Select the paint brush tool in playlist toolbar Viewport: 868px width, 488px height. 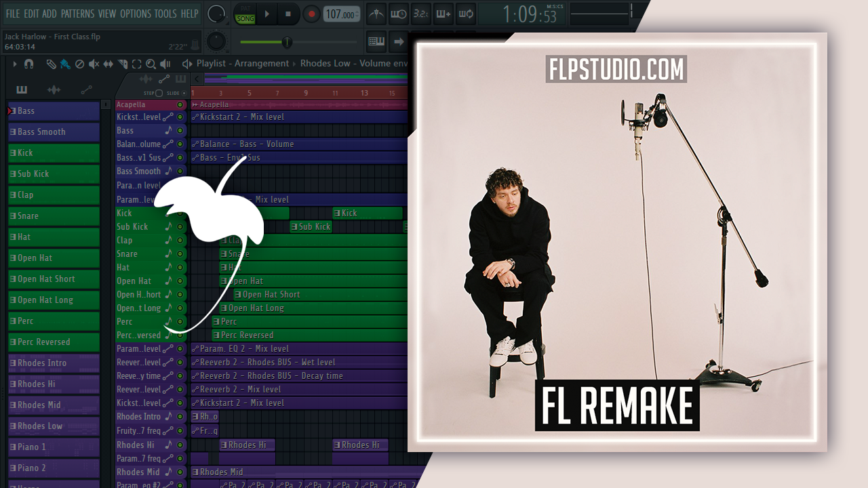[x=65, y=64]
